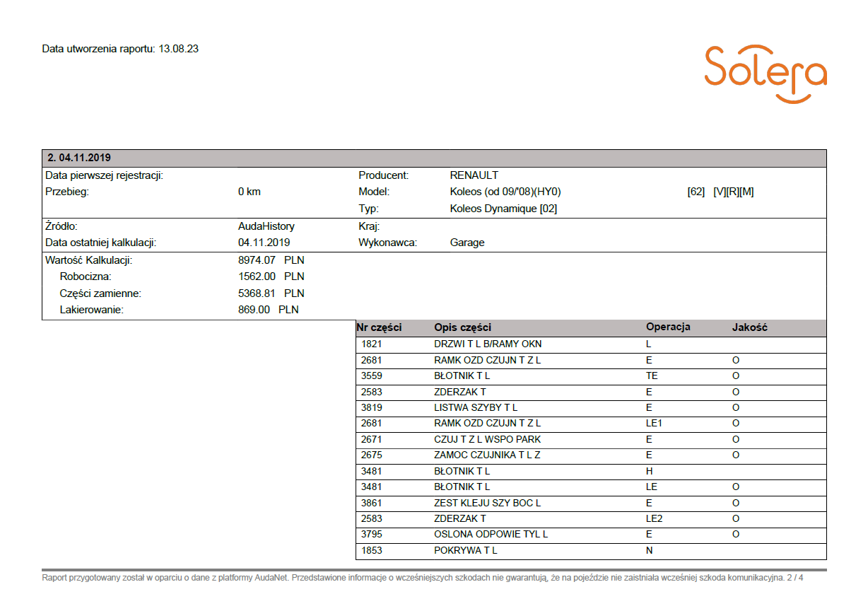Select part number 1821
Screen dimensions: 868x611
372,344
